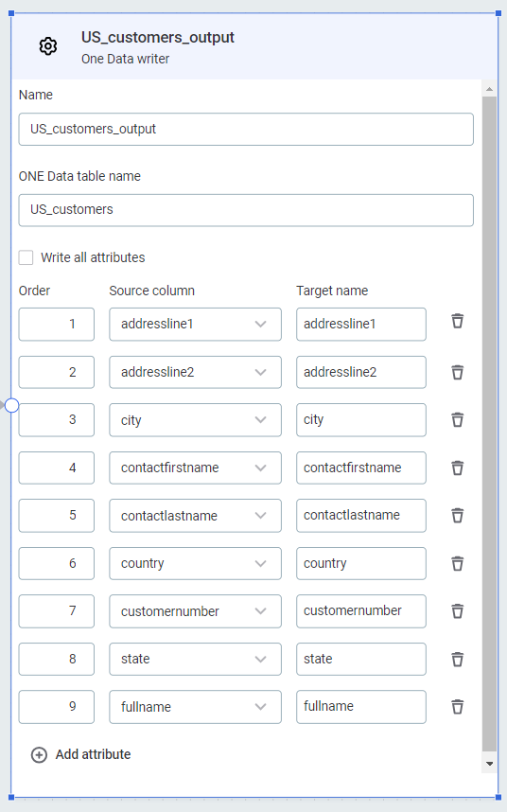This screenshot has width=507, height=812.
Task: Delete the addressline2 attribute row
Action: [x=457, y=372]
